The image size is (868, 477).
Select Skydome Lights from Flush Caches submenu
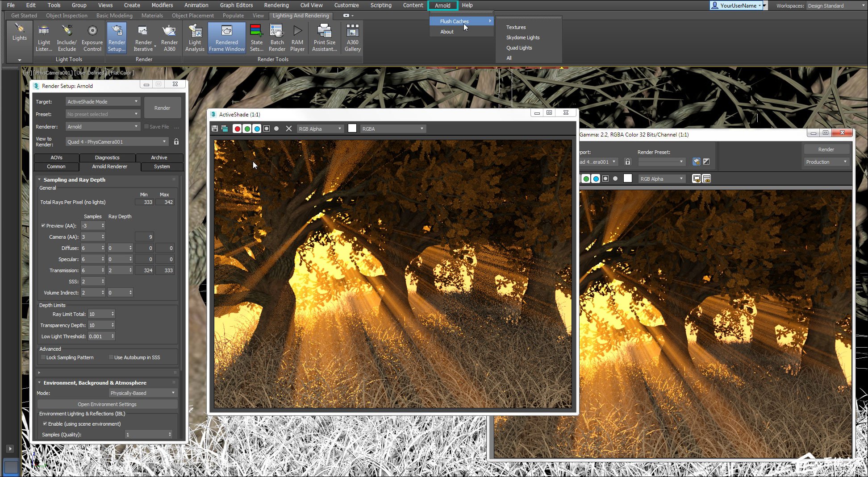(x=523, y=37)
